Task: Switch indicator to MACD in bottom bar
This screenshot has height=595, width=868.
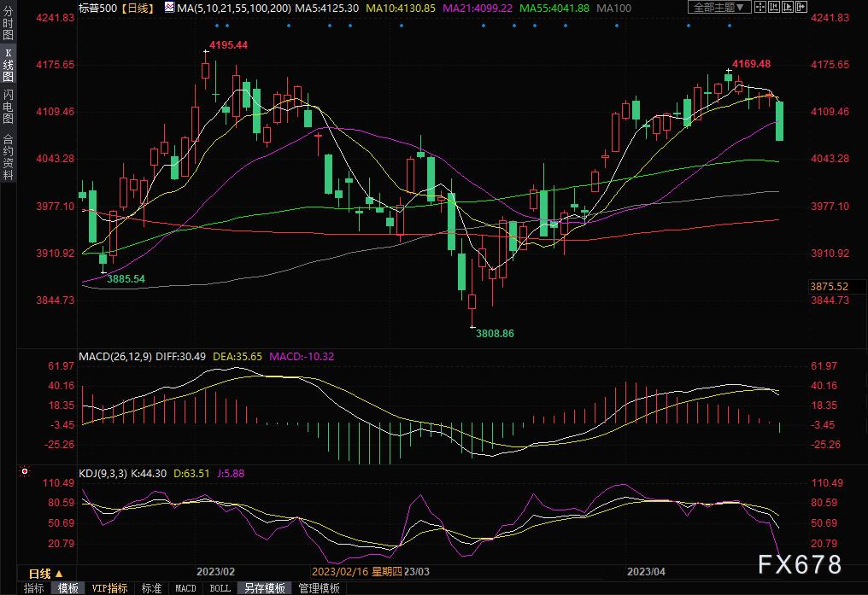Action: [x=185, y=588]
